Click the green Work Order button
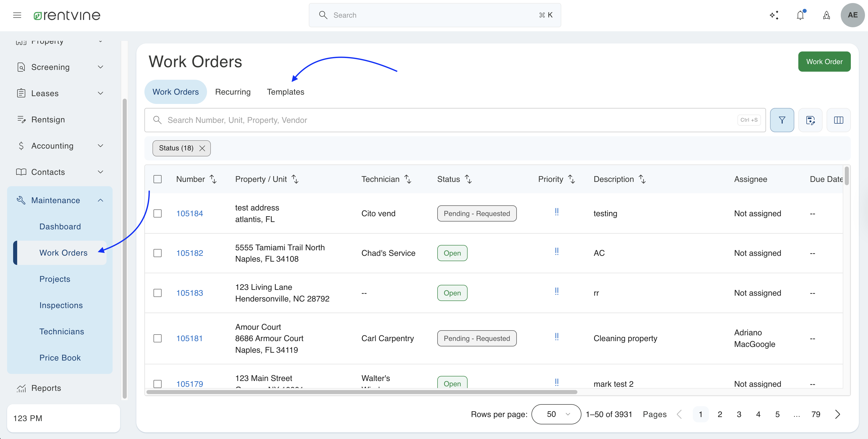868x439 pixels. 824,62
